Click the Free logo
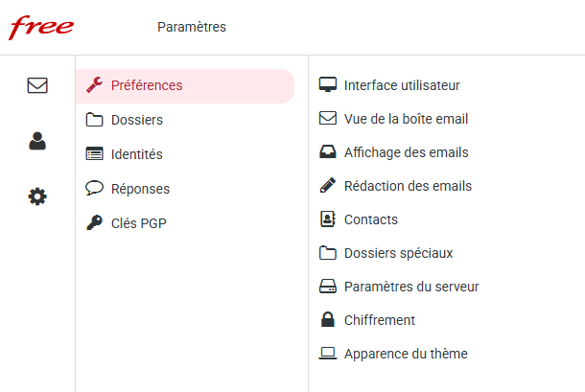Screen dimensions: 585x392 coord(41,27)
